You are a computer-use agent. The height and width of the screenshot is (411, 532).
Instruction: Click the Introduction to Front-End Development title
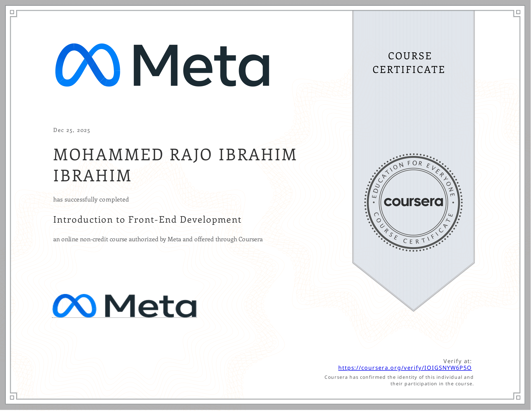(x=147, y=220)
